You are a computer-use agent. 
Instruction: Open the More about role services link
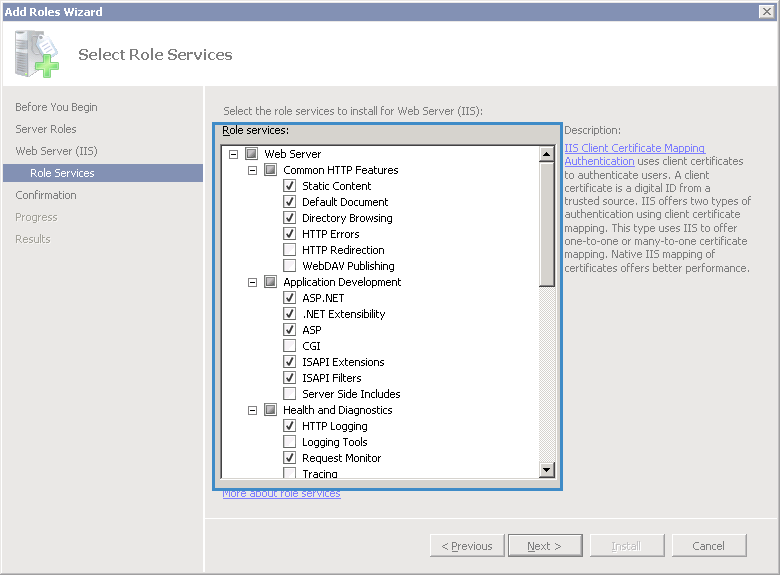tap(281, 494)
